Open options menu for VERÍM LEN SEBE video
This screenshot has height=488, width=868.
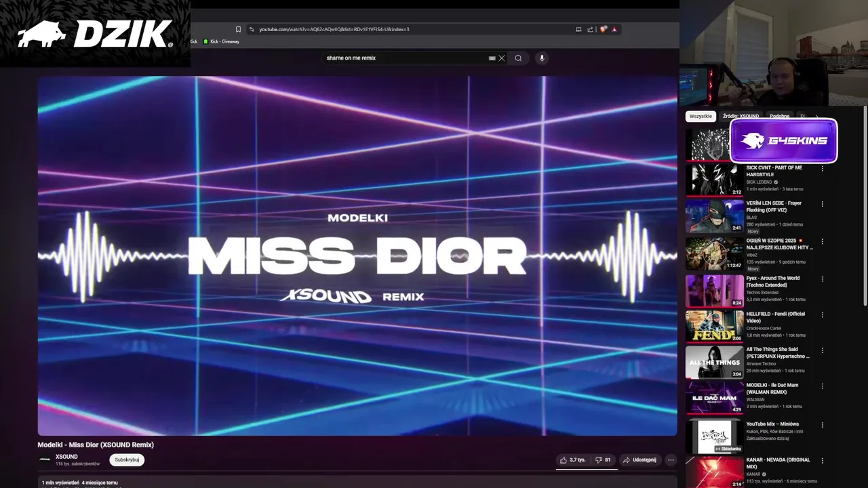(822, 204)
